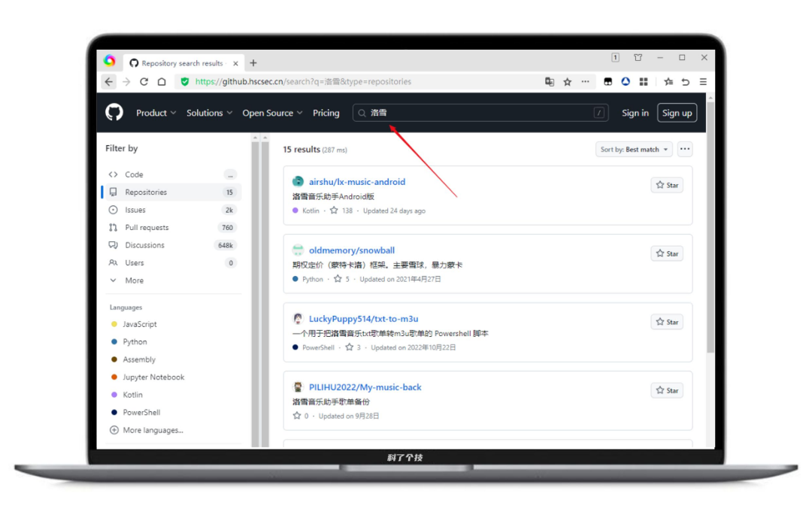Image resolution: width=812 pixels, height=521 pixels.
Task: Filter by Kotlin language in sidebar
Action: click(127, 395)
